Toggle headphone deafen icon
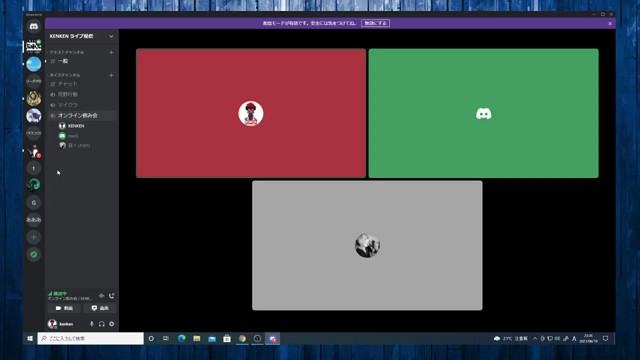Image resolution: width=640 pixels, height=360 pixels. (102, 324)
